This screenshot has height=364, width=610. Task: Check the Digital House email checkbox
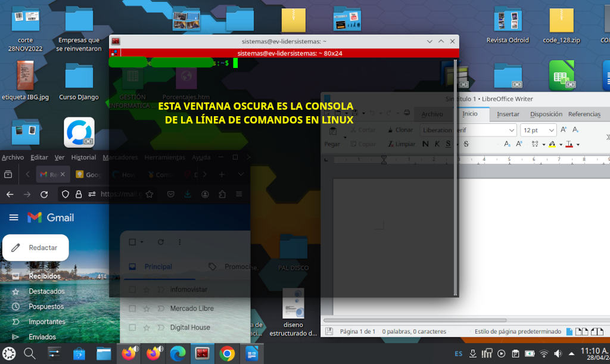click(x=132, y=328)
